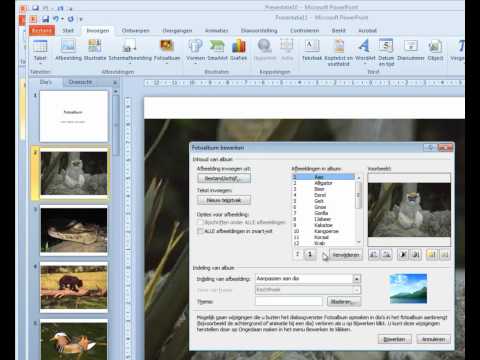
Task: Open the quick access toolbar customize arrow
Action: [81, 19]
